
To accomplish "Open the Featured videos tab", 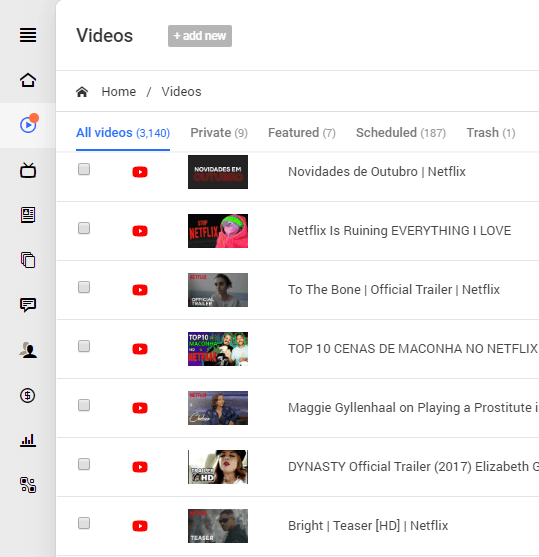I will (x=302, y=133).
